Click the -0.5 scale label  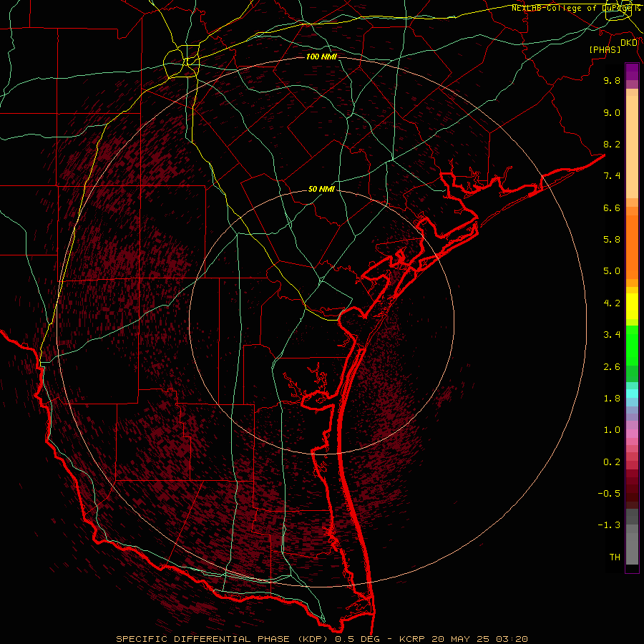pos(609,494)
